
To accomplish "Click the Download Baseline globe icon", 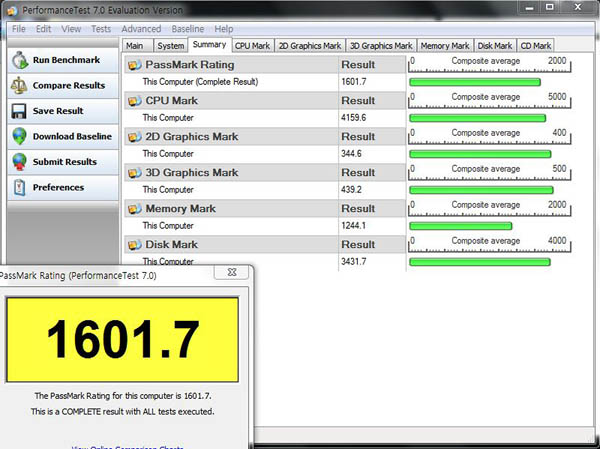I will pyautogui.click(x=19, y=136).
